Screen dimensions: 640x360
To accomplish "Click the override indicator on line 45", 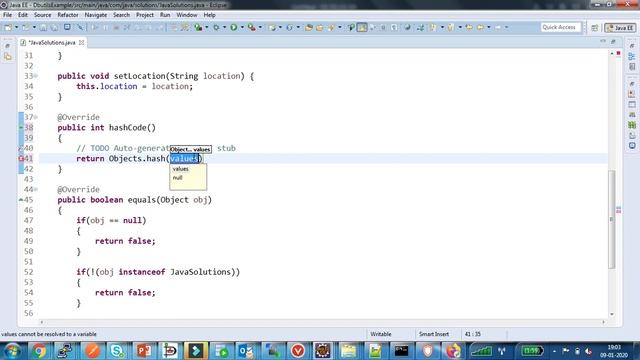I will tap(21, 200).
